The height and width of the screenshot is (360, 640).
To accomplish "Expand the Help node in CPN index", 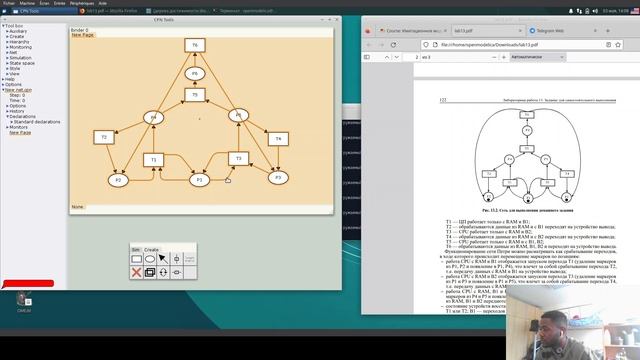I will 3,79.
